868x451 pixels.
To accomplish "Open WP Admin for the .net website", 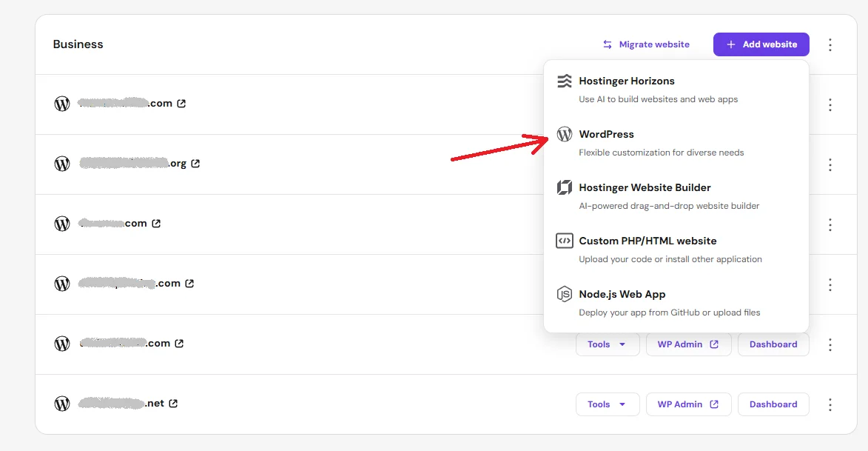I will pyautogui.click(x=687, y=404).
